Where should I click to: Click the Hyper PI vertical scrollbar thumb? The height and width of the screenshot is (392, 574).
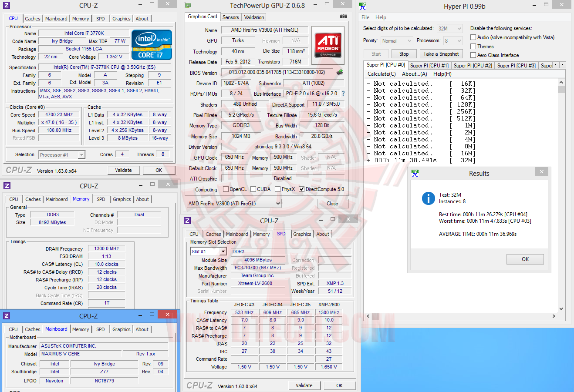(561, 90)
